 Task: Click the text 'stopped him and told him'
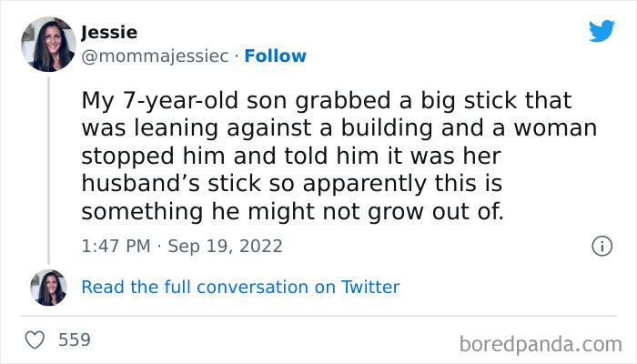tap(192, 155)
